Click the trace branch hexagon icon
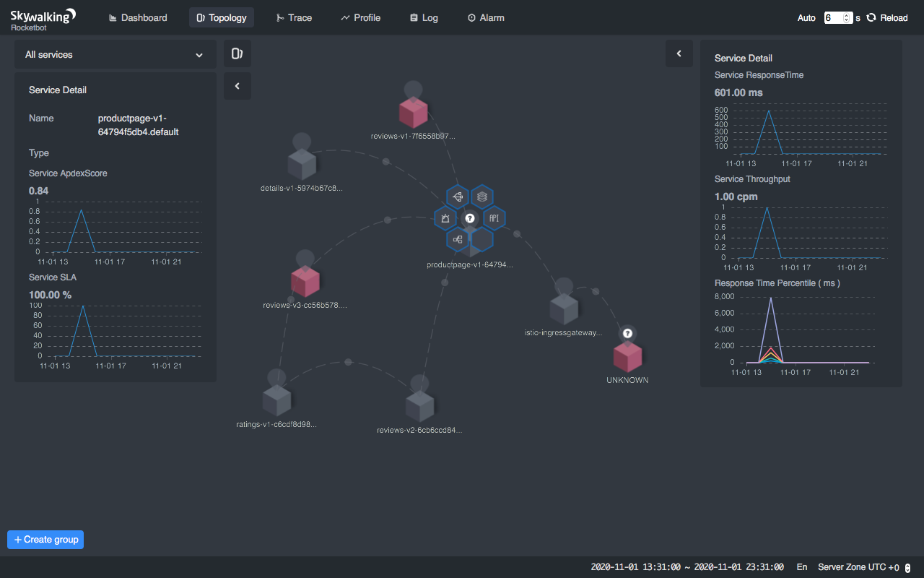Image resolution: width=924 pixels, height=578 pixels. click(458, 197)
